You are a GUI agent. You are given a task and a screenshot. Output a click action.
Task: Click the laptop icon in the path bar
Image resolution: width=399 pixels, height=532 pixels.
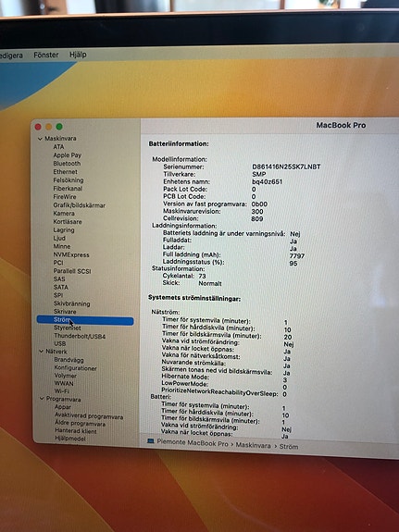[150, 441]
